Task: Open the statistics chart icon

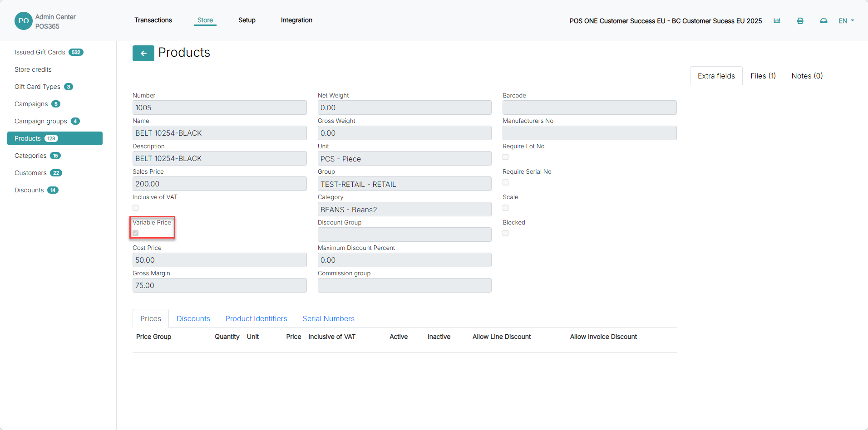Action: click(x=777, y=21)
